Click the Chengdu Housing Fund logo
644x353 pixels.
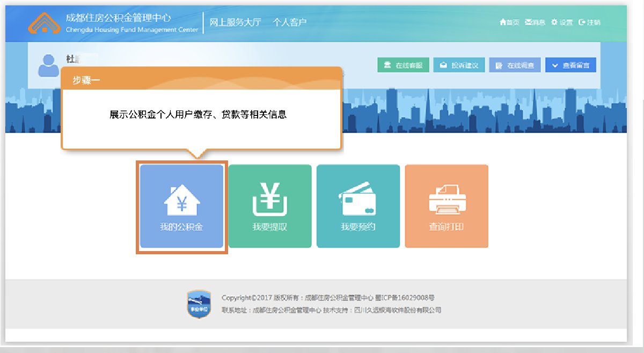(x=45, y=23)
